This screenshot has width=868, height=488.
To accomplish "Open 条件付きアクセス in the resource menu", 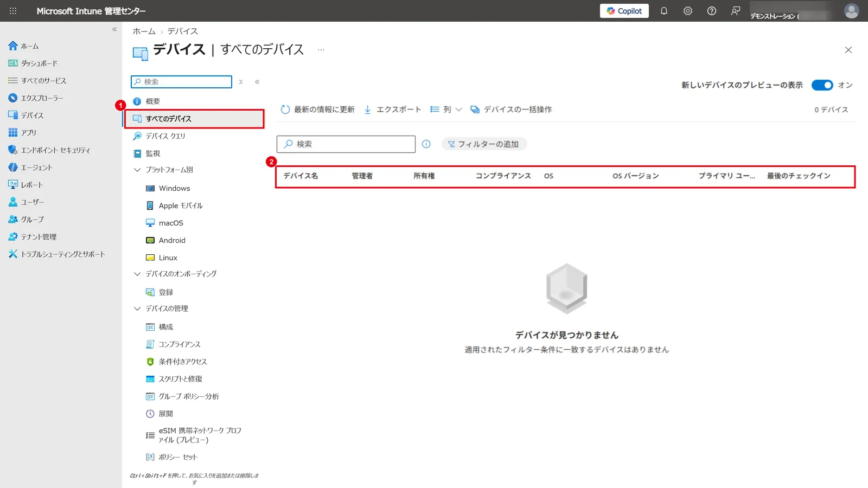I will [176, 362].
